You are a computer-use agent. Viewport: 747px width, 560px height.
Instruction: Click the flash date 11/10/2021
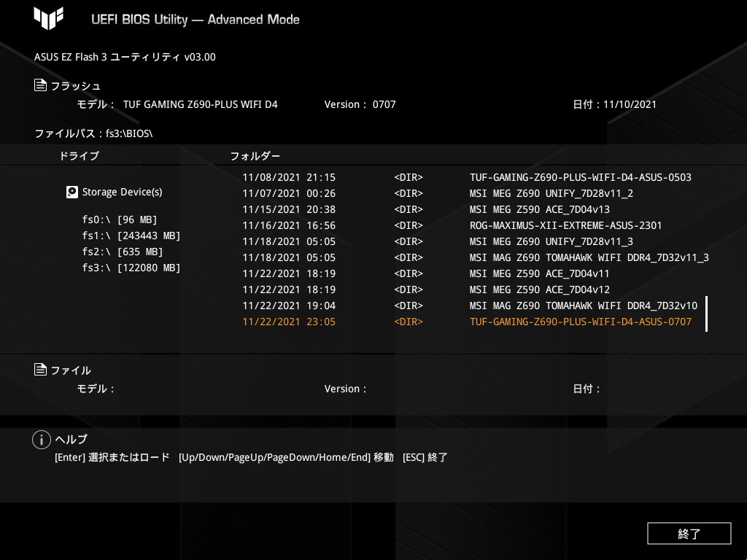(x=630, y=104)
